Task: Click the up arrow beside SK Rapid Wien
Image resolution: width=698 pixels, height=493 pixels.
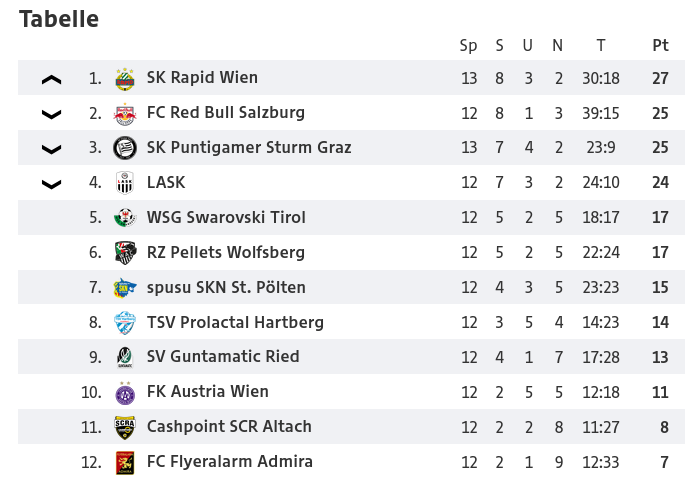Action: [51, 80]
